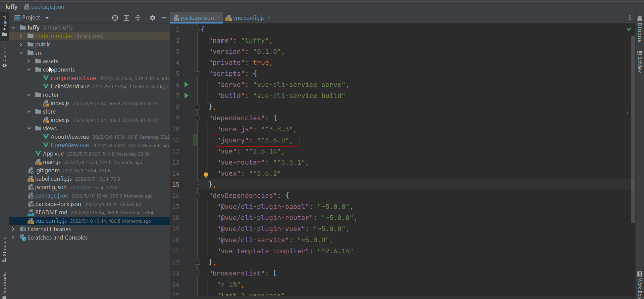Click the yellow lightbulb intention icon

pos(206,175)
